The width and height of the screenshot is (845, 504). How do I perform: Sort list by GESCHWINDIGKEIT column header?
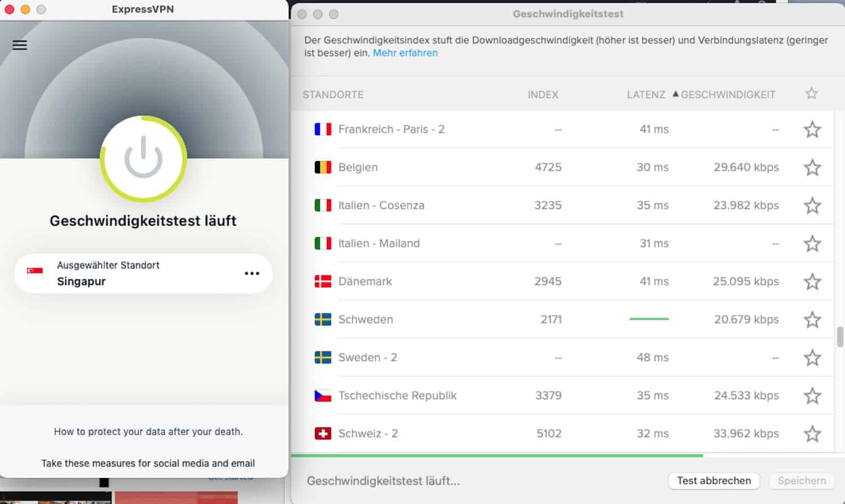click(x=728, y=95)
